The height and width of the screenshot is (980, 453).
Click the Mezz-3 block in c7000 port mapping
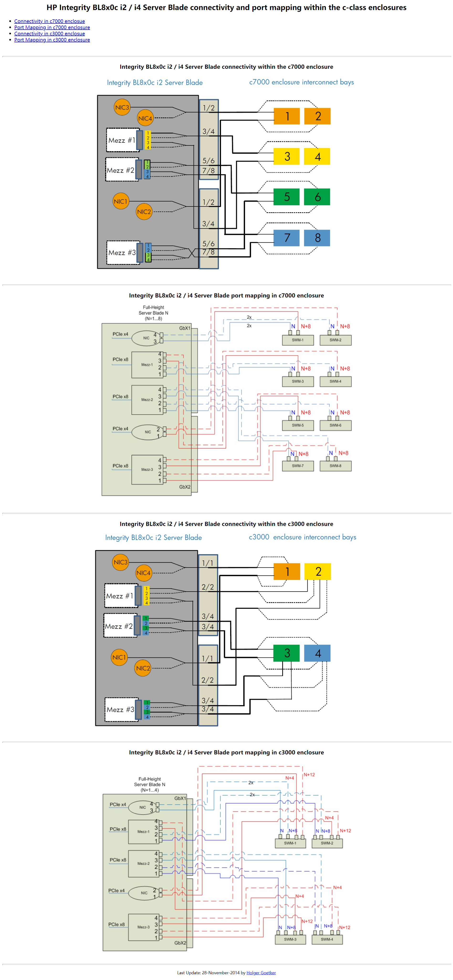[x=147, y=470]
